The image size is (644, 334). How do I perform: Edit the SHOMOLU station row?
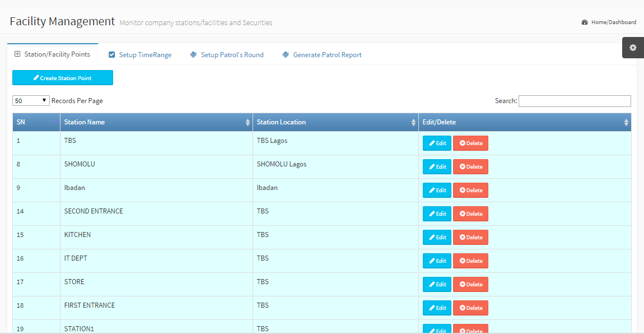(x=437, y=167)
